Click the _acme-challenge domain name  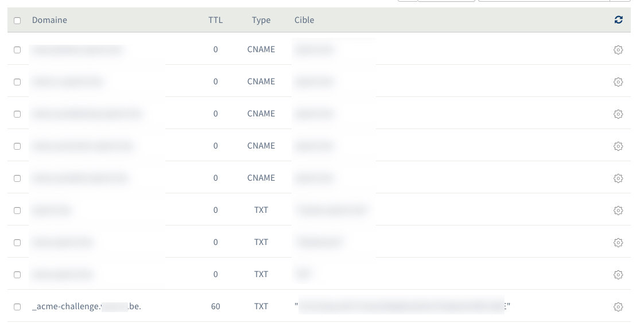pos(86,306)
